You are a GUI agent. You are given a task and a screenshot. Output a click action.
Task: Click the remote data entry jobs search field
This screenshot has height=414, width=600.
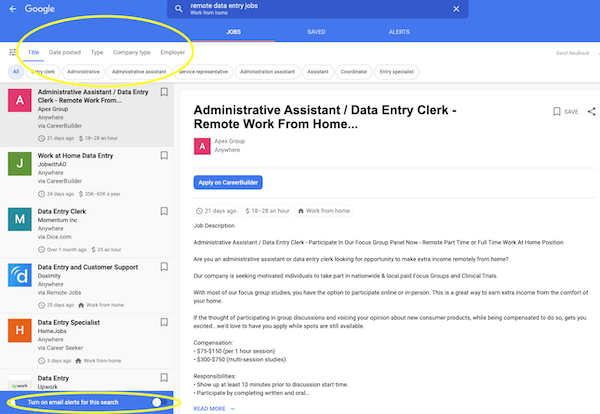pos(318,9)
